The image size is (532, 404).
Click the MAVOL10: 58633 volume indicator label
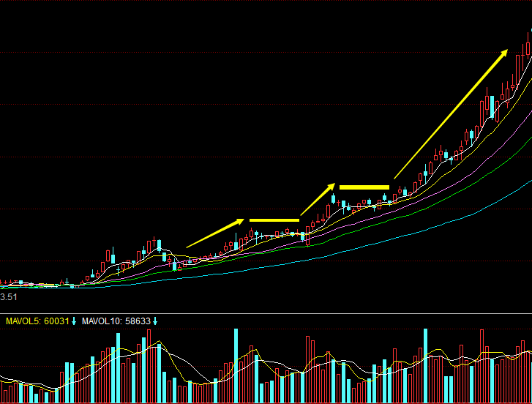tap(116, 321)
